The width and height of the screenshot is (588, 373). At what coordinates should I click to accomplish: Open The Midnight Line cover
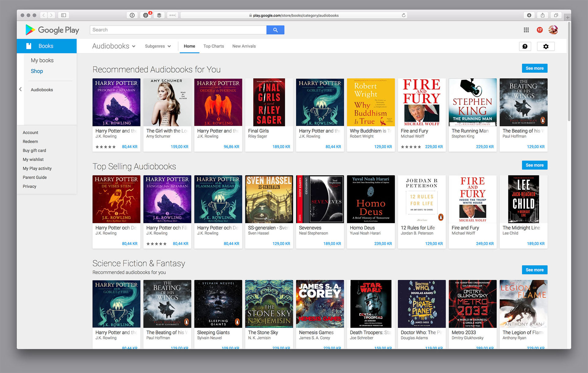pyautogui.click(x=523, y=199)
